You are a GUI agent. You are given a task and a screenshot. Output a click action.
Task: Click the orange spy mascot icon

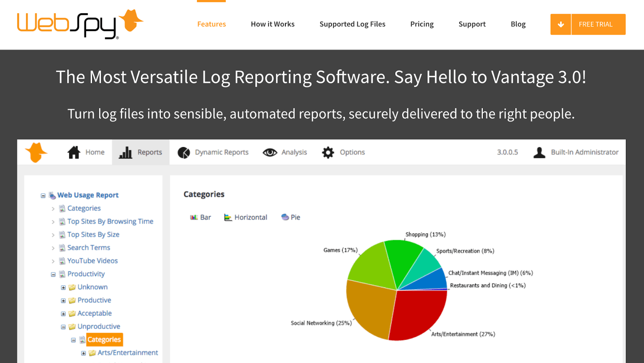[x=36, y=152]
